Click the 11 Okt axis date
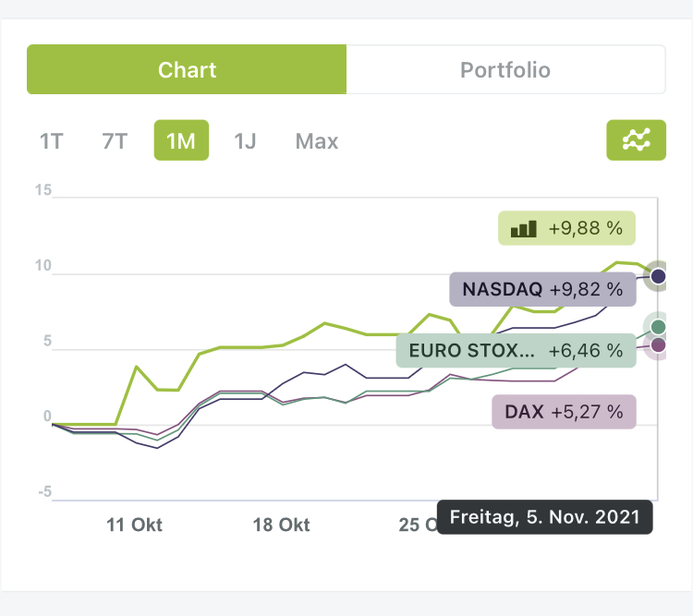Image resolution: width=693 pixels, height=616 pixels. coord(134,525)
